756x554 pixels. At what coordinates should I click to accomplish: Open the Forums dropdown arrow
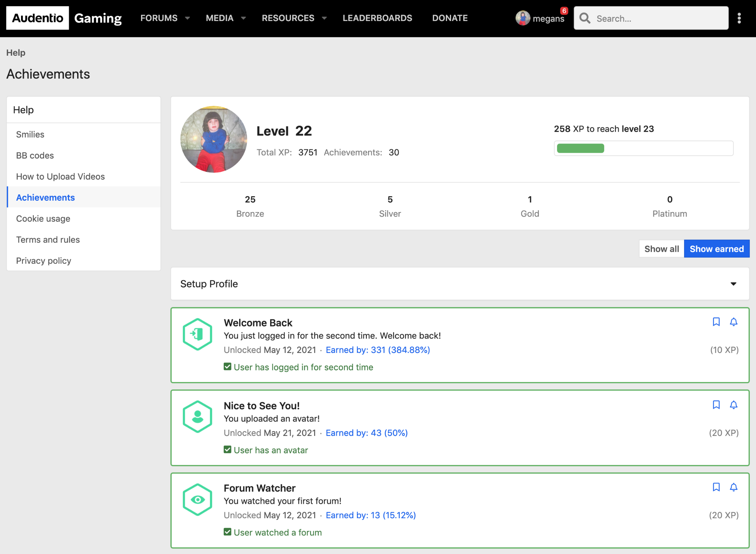coord(188,18)
